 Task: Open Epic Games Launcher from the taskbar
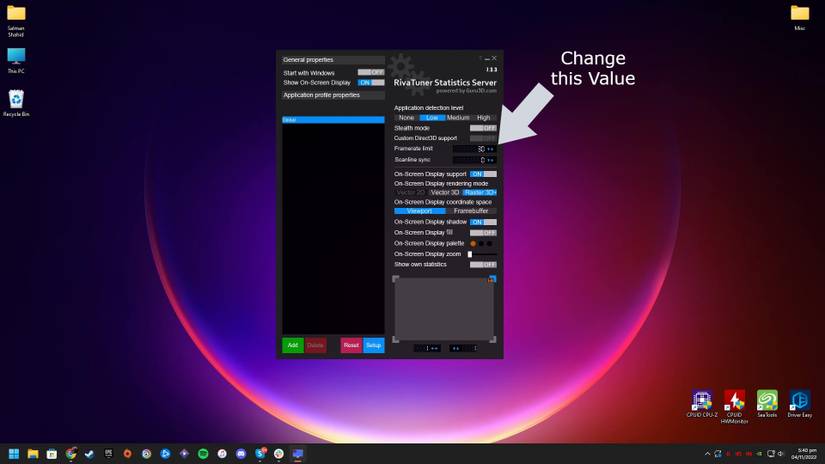point(108,453)
